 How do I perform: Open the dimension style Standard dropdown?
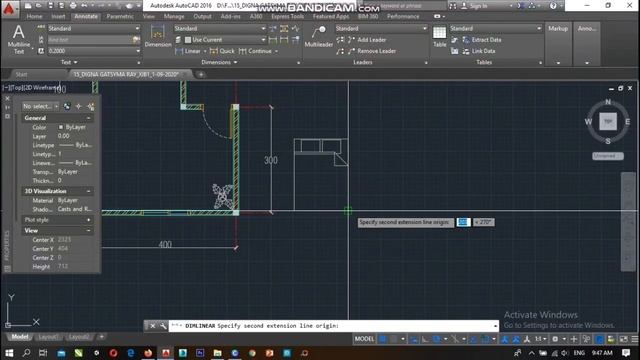[220, 28]
